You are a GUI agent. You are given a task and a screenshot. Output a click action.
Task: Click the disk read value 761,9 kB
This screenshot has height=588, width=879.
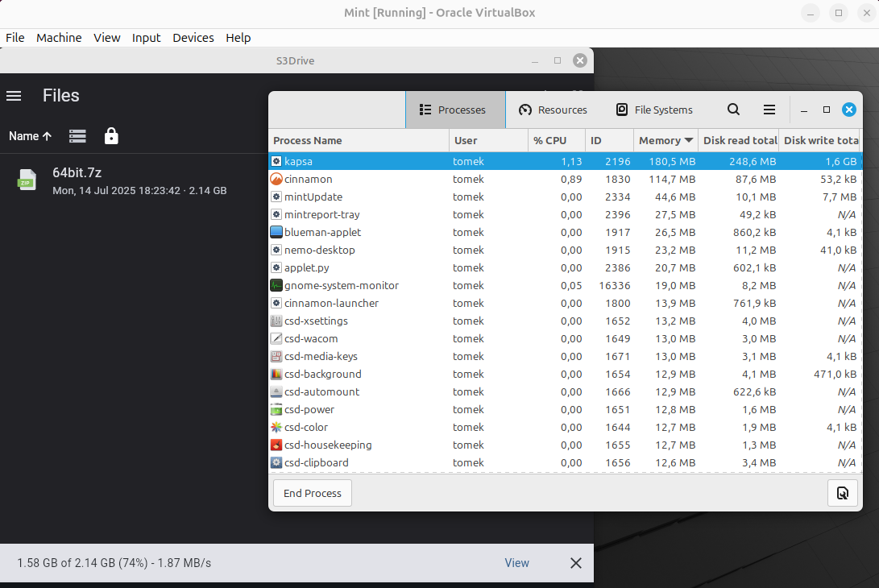click(x=755, y=303)
